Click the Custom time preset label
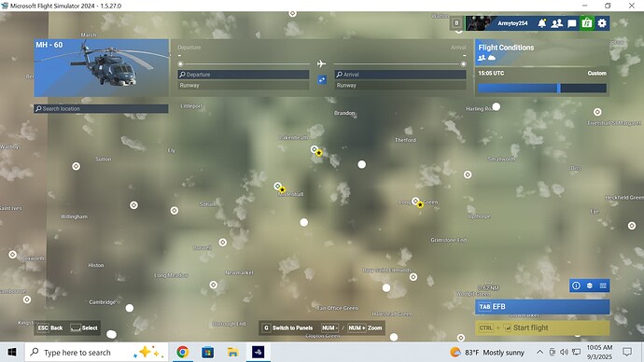 596,73
